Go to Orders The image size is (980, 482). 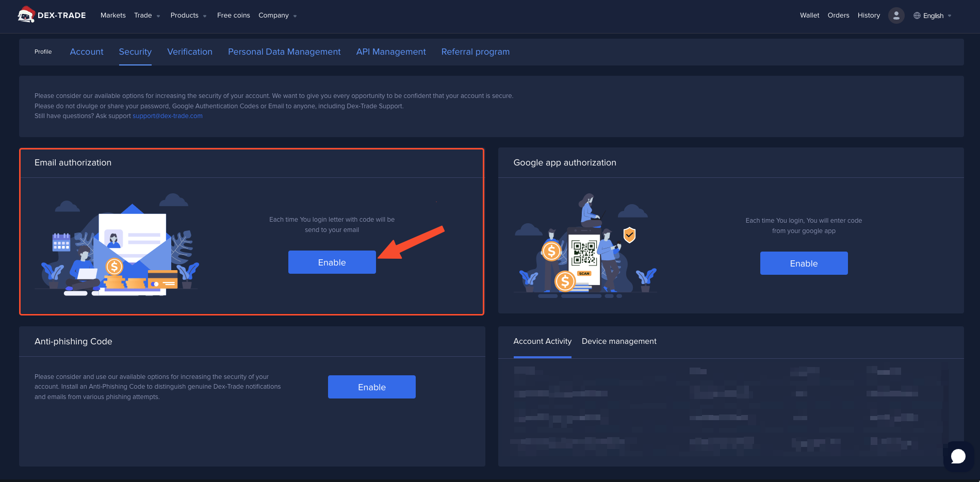coord(839,15)
